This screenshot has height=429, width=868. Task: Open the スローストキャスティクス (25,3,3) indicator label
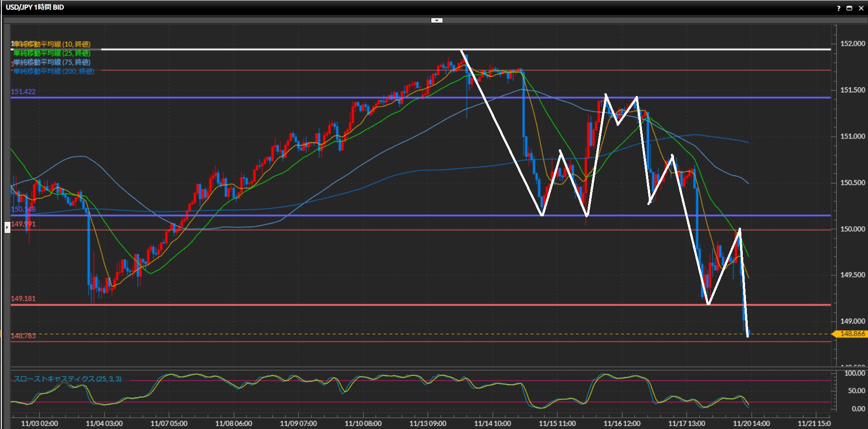(67, 379)
